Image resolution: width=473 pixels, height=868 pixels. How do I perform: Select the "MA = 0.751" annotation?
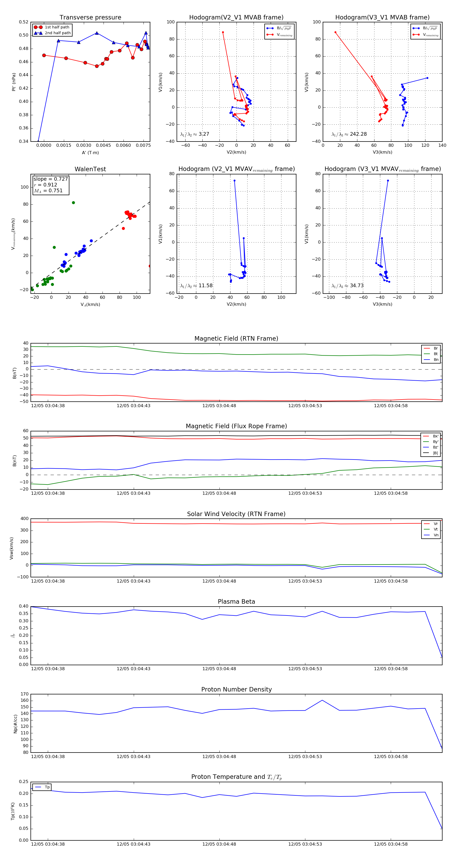pos(48,191)
